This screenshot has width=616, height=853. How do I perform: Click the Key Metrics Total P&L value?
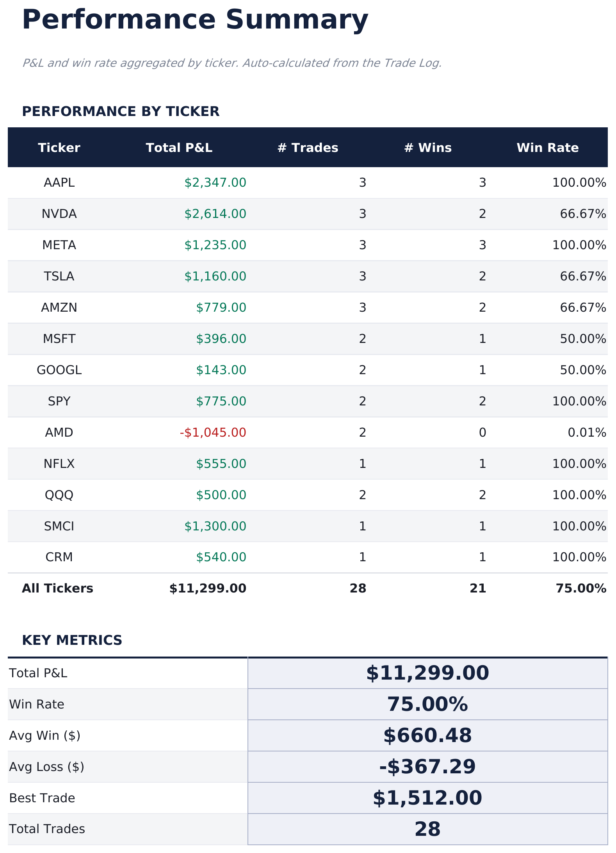[427, 673]
